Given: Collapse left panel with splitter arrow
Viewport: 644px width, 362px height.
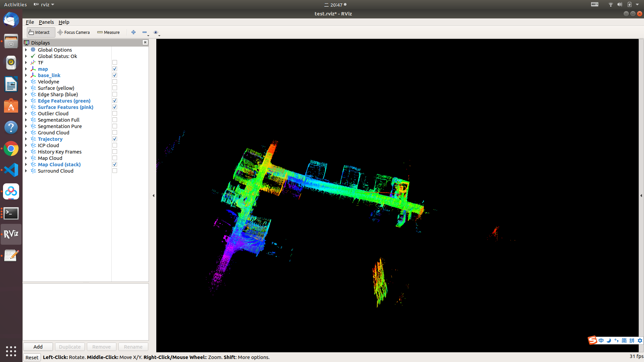Looking at the screenshot, I should tap(153, 195).
